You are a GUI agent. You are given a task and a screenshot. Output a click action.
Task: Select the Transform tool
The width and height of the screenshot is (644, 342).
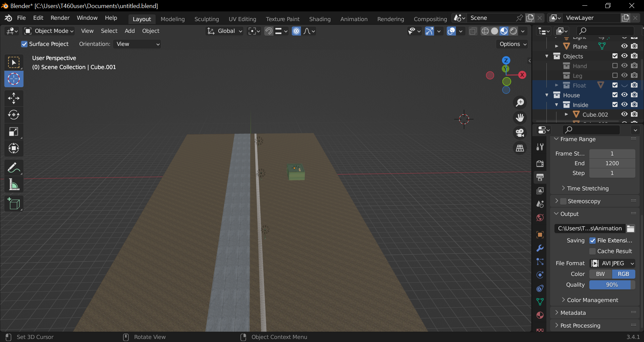pos(14,148)
